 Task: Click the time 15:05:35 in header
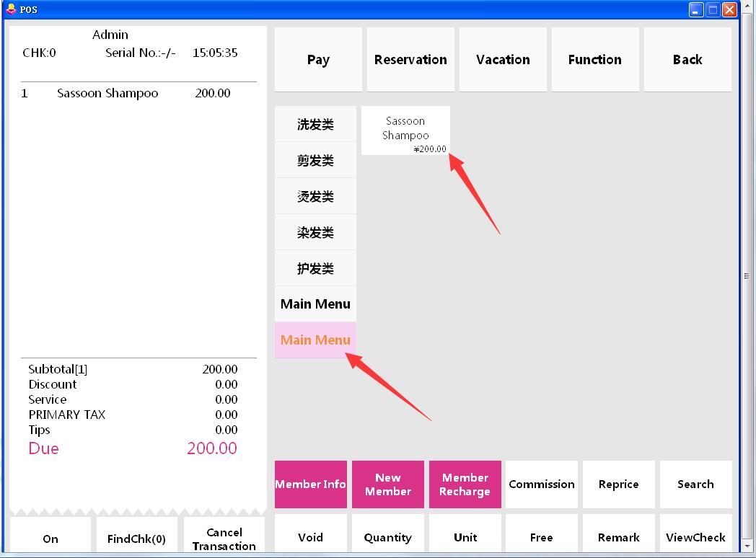point(215,53)
